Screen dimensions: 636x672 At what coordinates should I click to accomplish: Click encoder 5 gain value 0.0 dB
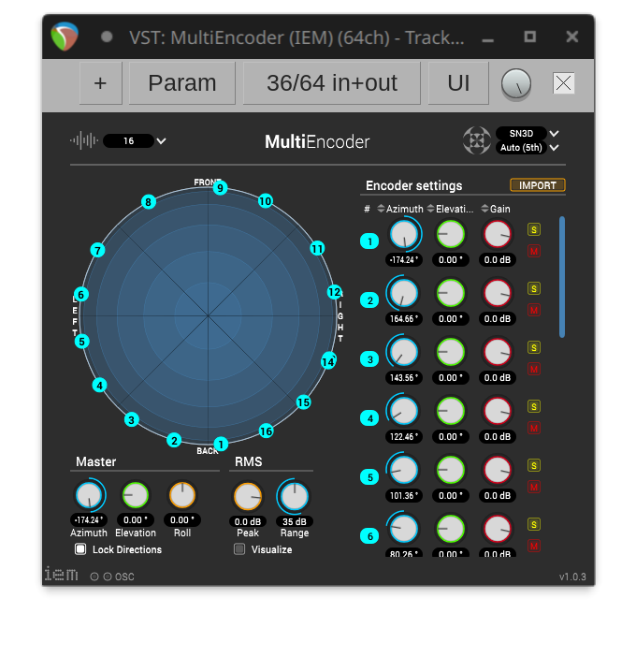pos(498,495)
